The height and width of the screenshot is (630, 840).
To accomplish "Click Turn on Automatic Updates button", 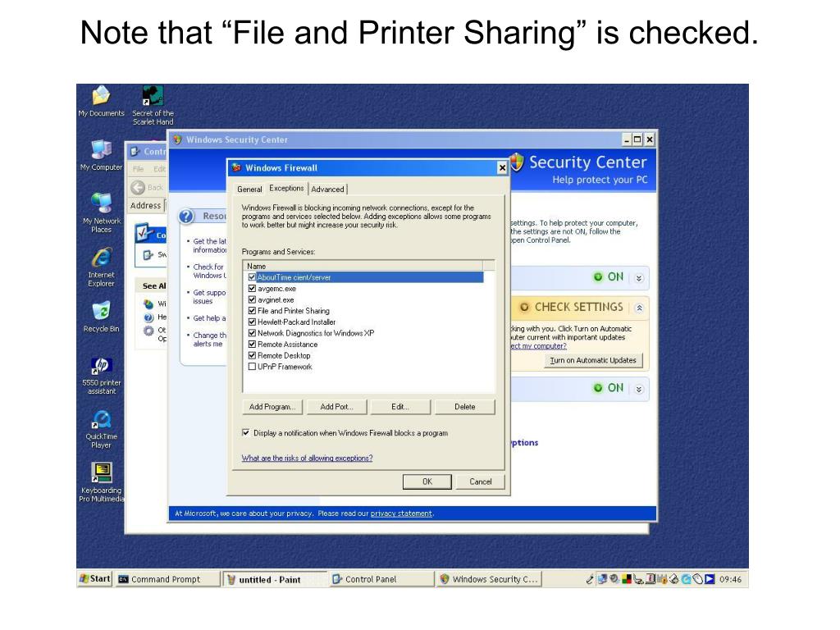I will [x=593, y=361].
